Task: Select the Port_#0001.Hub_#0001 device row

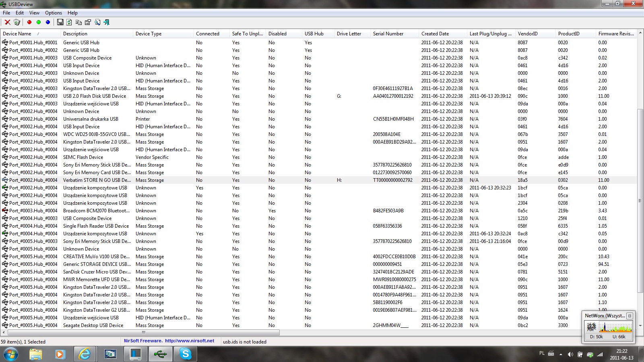Action: tap(318, 42)
